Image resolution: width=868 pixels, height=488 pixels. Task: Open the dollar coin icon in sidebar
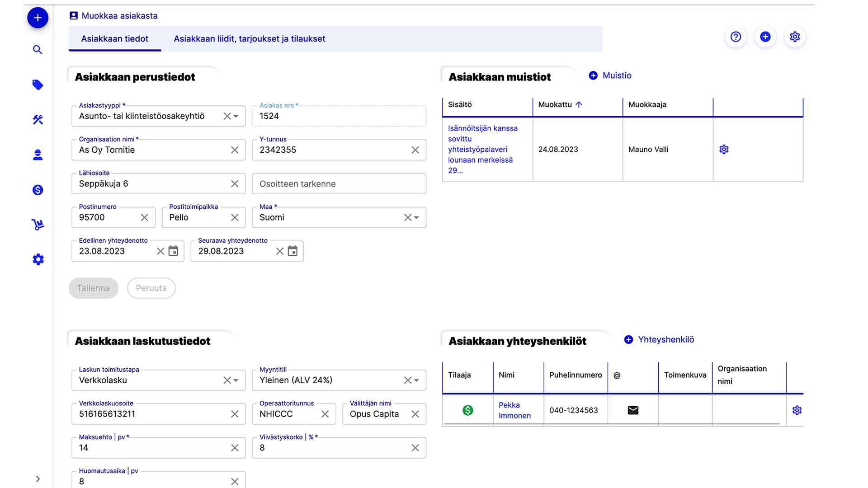(38, 190)
